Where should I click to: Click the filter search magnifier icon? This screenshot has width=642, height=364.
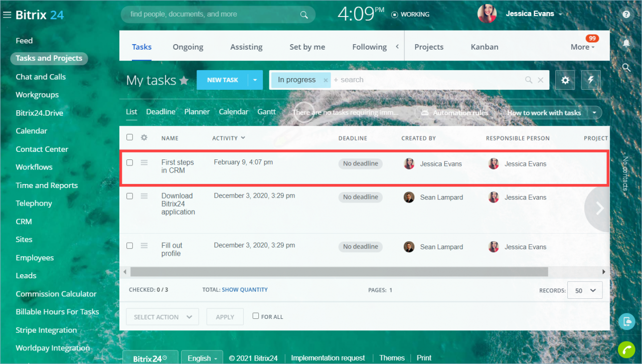tap(529, 80)
